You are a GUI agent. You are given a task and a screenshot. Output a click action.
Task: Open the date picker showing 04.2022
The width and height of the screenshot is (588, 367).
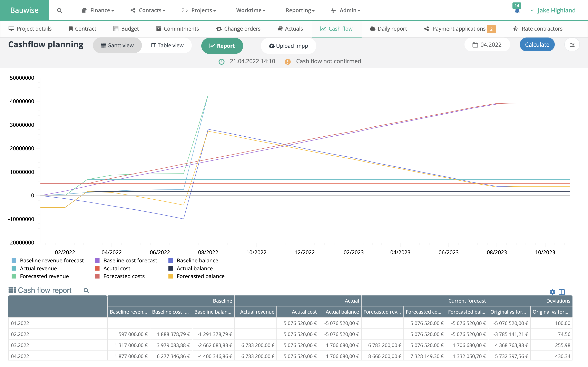tap(487, 44)
